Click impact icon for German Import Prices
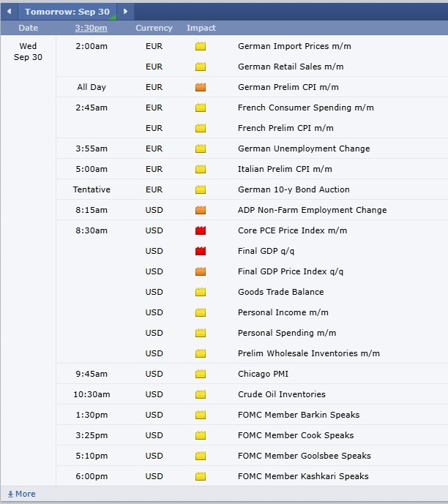This screenshot has height=504, width=448. tap(201, 46)
